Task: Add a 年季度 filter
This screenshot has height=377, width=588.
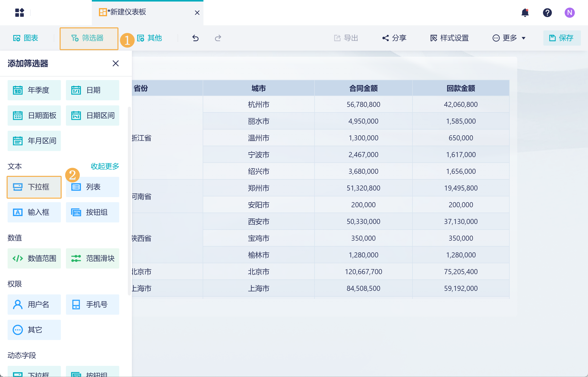Action: click(x=34, y=90)
